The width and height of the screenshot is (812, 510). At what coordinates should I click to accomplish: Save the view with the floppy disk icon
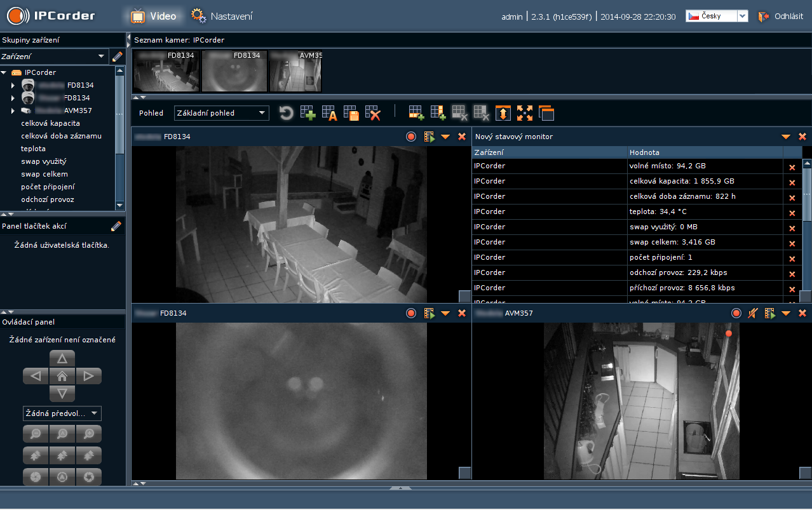click(351, 113)
